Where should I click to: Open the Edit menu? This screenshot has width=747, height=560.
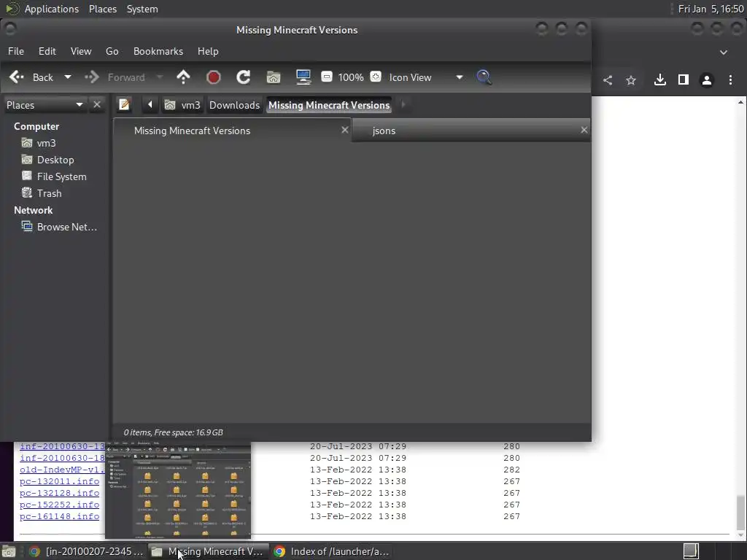tap(47, 51)
